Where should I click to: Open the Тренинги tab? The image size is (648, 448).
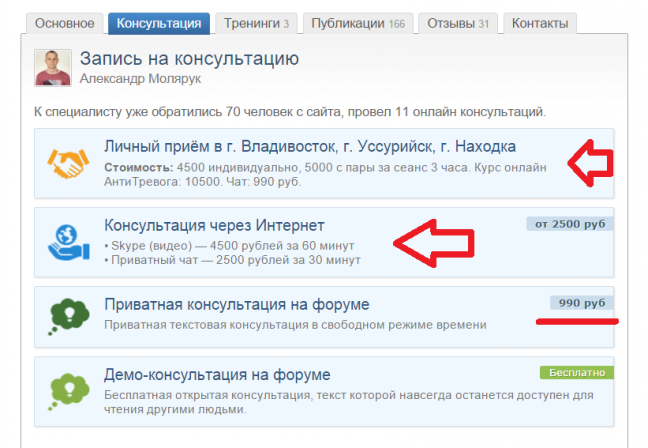tap(256, 23)
